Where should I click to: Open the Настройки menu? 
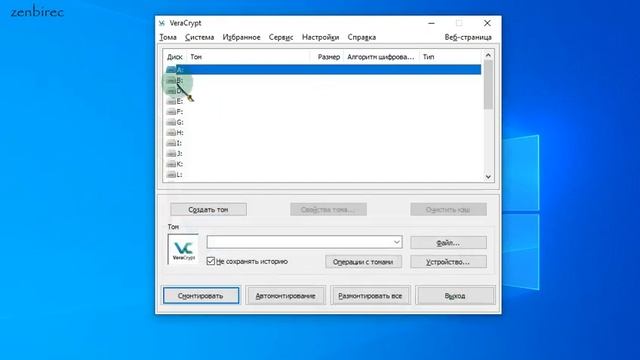320,37
